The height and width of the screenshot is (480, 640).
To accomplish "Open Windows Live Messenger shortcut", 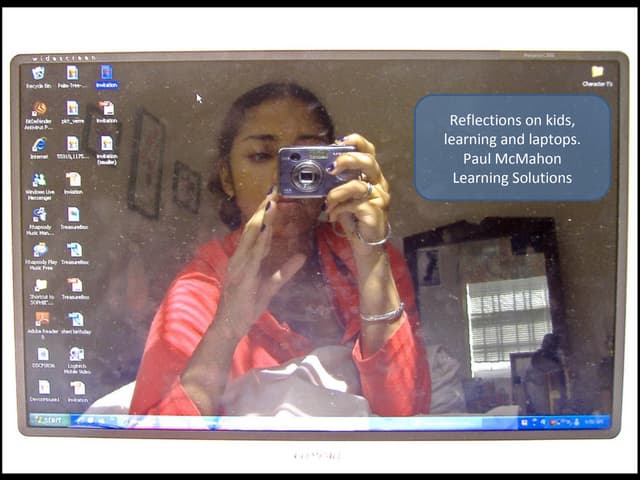I will [39, 182].
